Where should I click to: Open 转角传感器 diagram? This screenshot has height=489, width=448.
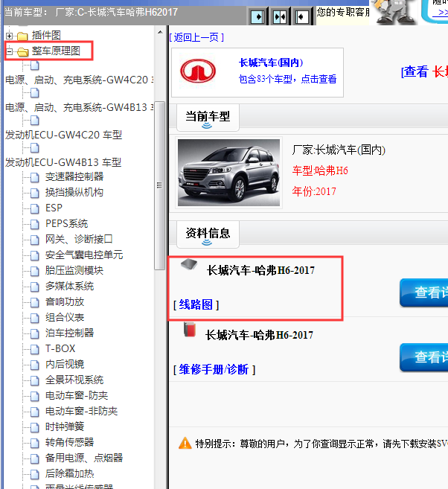point(69,443)
